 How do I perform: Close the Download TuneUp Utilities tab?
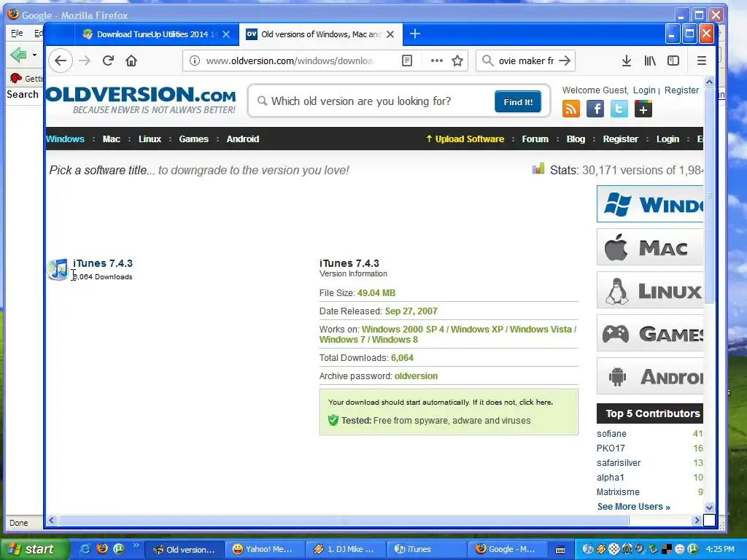tap(226, 34)
